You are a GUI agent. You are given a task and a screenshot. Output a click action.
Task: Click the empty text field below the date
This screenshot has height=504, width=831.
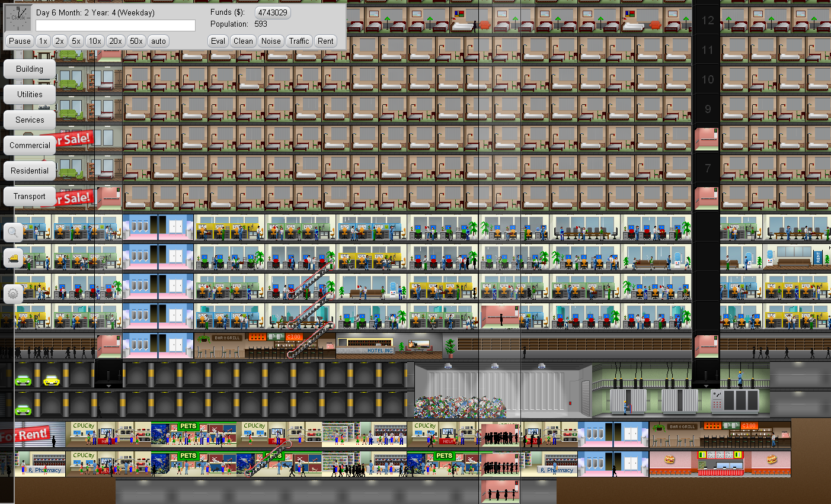116,25
